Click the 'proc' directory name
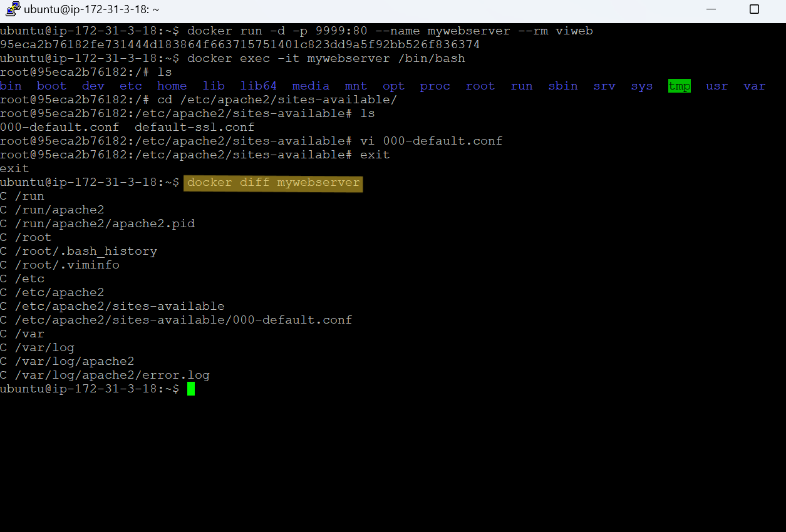 [x=435, y=86]
